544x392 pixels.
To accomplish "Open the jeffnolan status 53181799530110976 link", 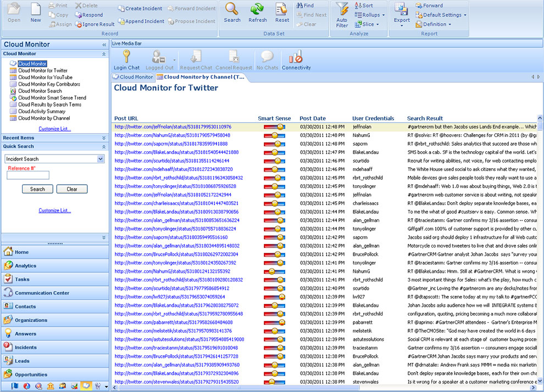I will [x=173, y=127].
